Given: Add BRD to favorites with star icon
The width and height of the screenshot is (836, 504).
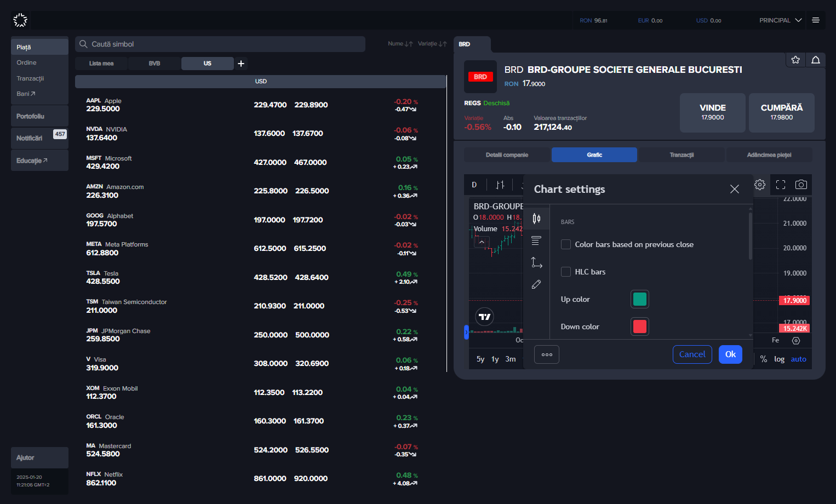Looking at the screenshot, I should tap(795, 60).
